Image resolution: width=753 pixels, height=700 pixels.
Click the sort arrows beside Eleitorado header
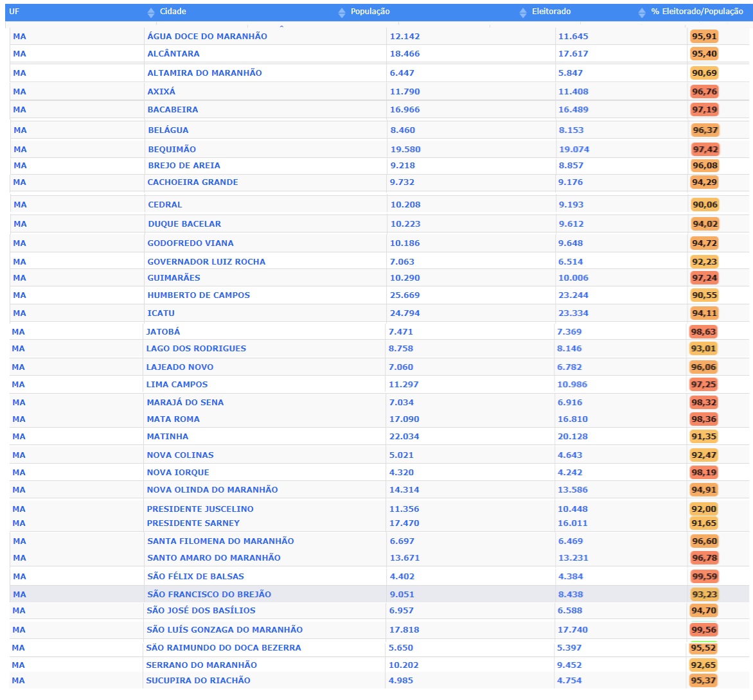point(523,12)
